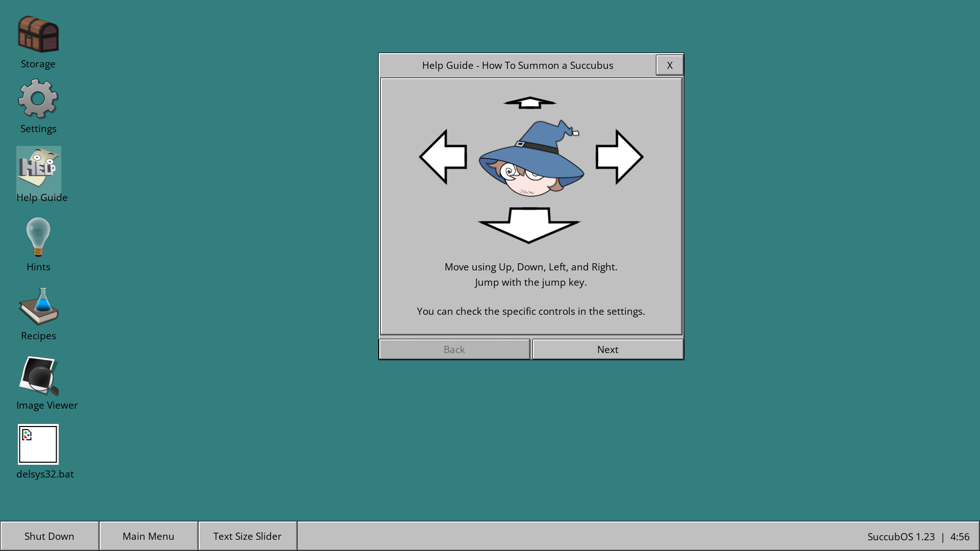
Task: Click the SuccubOS 1.23 clock area
Action: pos(918,537)
